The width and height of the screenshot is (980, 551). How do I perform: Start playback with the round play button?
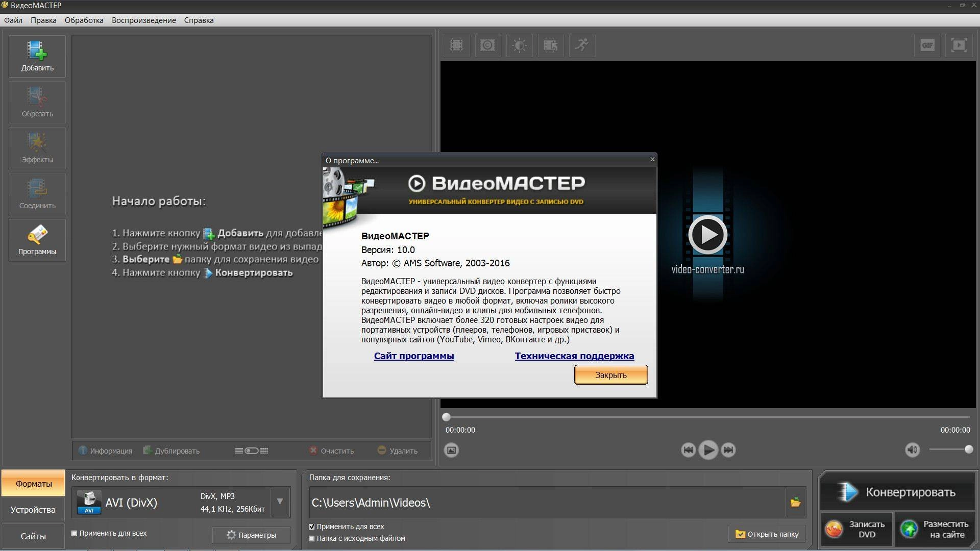coord(708,450)
